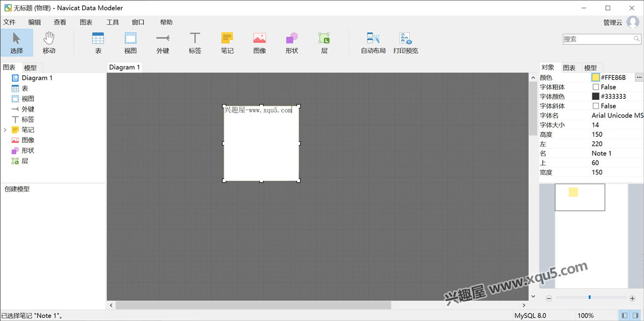This screenshot has width=644, height=321.
Task: Click the user avatar icon
Action: click(x=633, y=22)
